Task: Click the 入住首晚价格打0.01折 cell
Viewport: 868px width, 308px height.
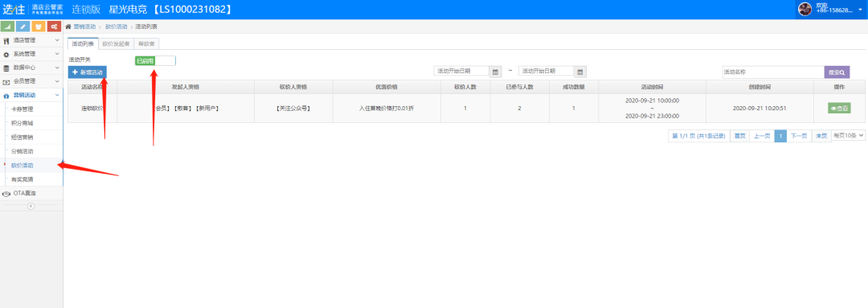Action: [x=386, y=108]
